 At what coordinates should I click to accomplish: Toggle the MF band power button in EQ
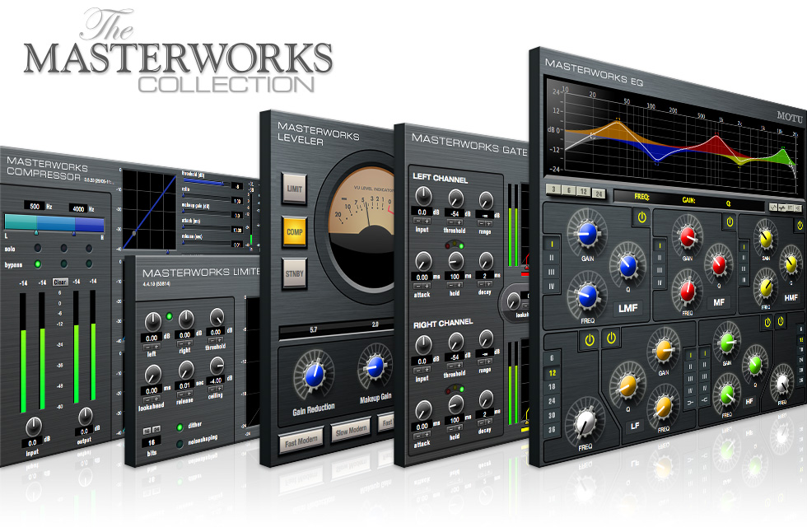pos(730,222)
